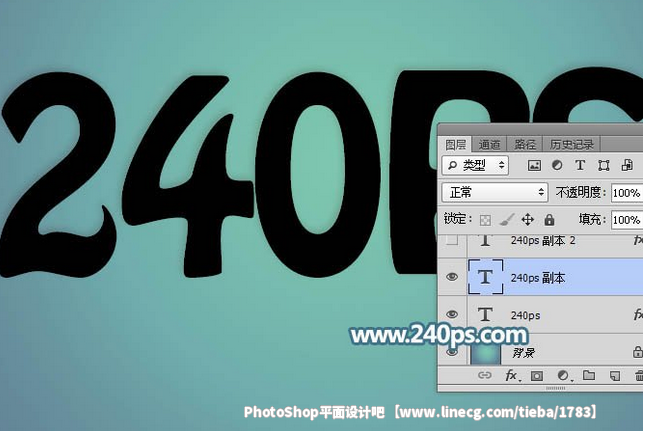This screenshot has height=431, width=652.
Task: Open the 正常 blend mode dropdown
Action: (x=495, y=192)
